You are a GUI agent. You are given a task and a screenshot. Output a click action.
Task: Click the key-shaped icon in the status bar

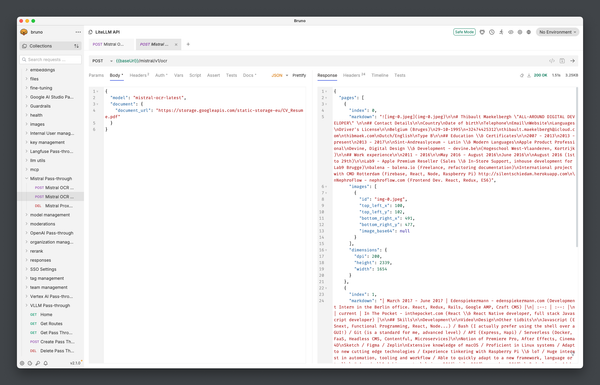pyautogui.click(x=38, y=363)
